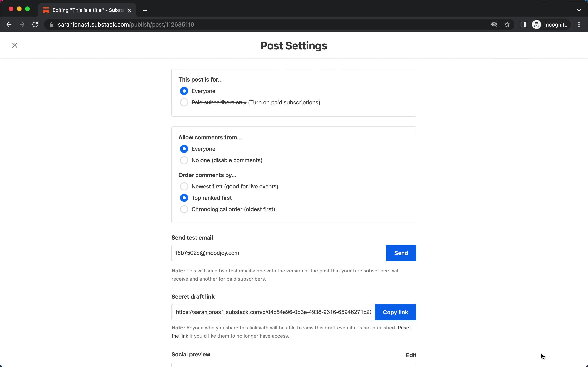The image size is (588, 367).
Task: Click the forward navigation arrow
Action: point(22,24)
